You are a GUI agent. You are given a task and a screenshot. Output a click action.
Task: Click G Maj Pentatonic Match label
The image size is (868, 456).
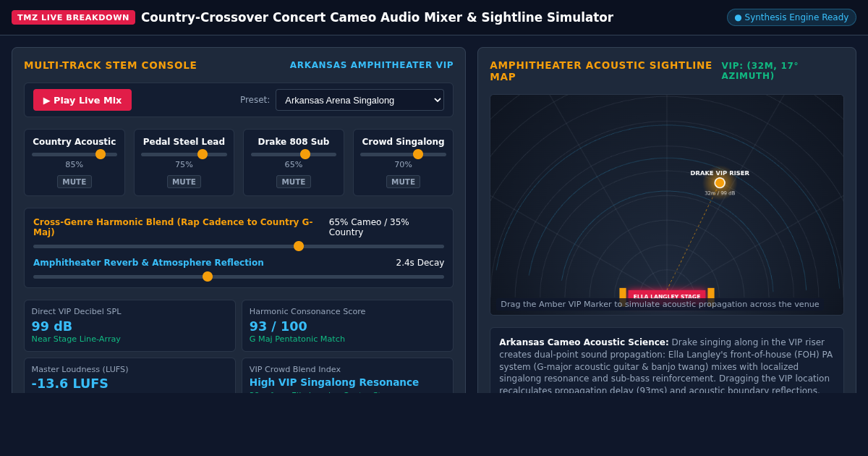coord(297,339)
